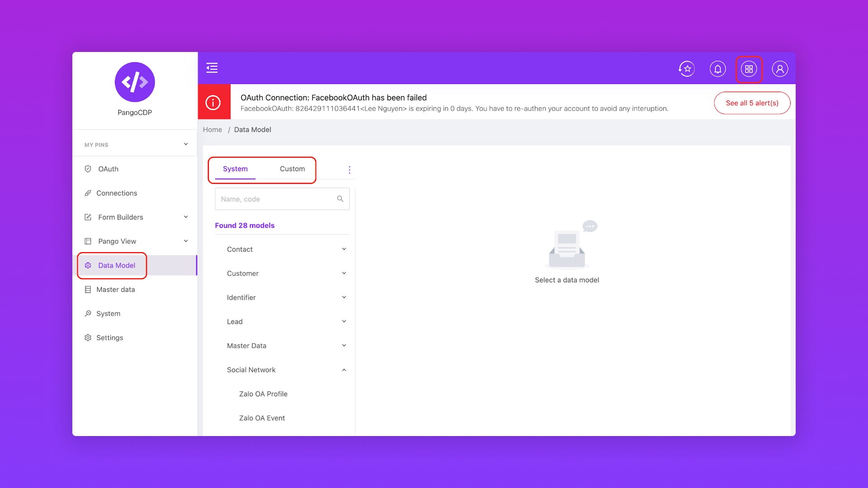Click the red alert info icon
868x488 pixels.
pyautogui.click(x=213, y=103)
